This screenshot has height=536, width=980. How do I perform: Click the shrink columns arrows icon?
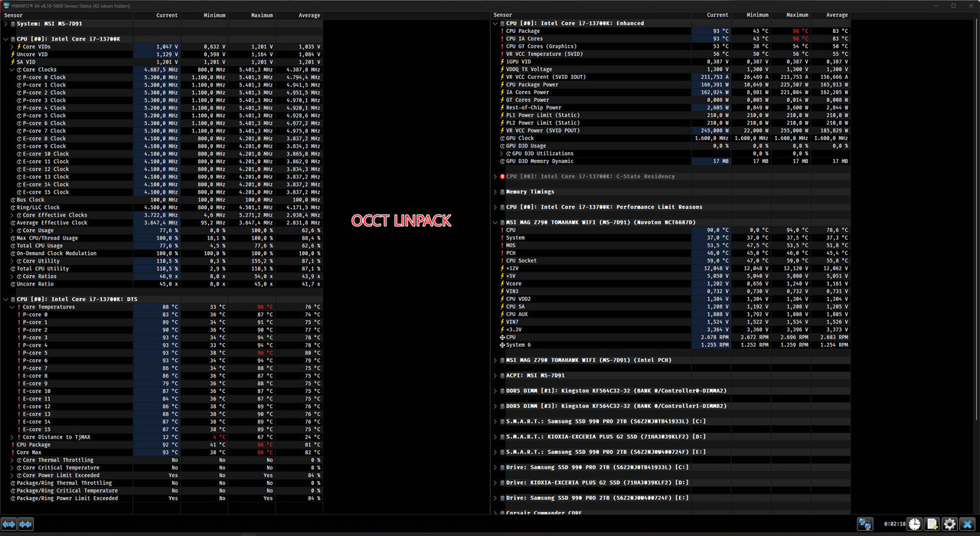click(25, 525)
